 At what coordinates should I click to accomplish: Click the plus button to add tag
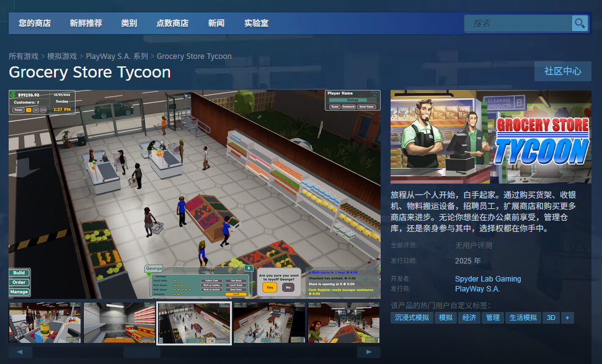pos(567,317)
